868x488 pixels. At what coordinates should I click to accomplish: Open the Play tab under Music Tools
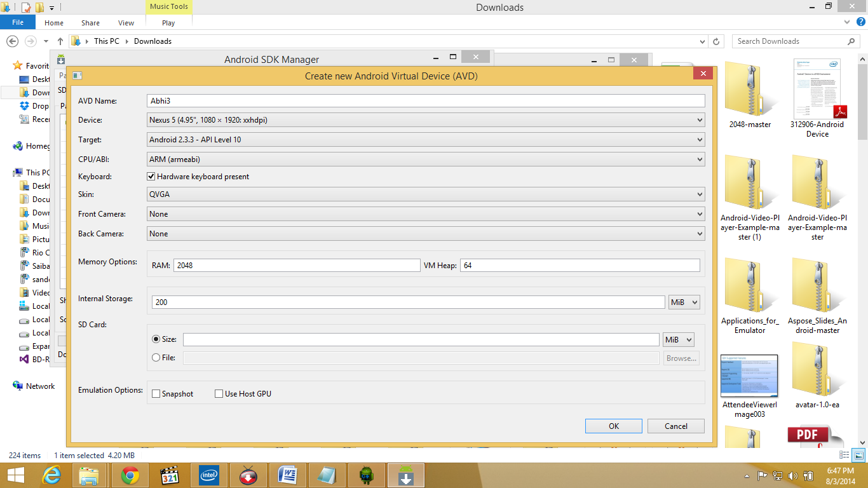click(x=168, y=23)
